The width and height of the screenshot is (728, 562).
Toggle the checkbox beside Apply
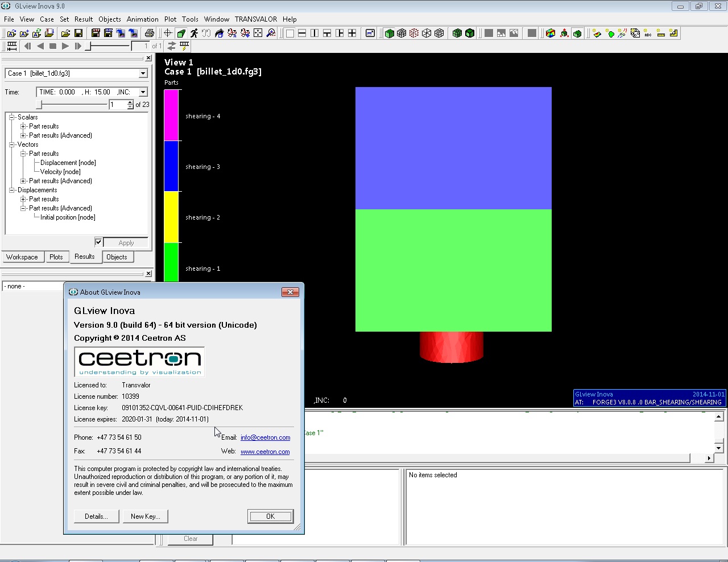pos(98,242)
